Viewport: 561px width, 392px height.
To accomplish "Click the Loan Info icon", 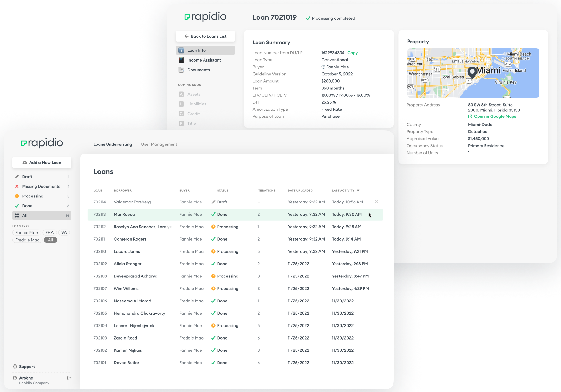I will click(x=181, y=50).
